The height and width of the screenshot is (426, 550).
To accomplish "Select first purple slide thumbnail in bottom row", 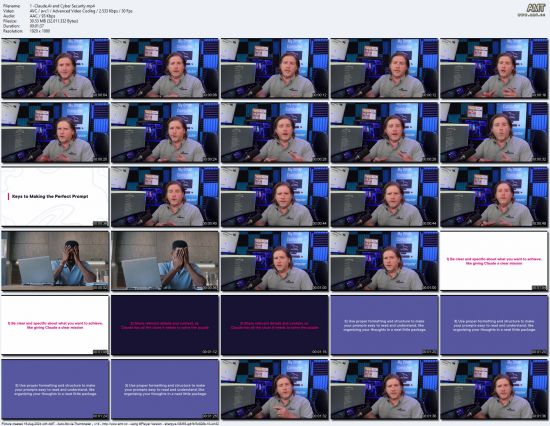I will pyautogui.click(x=55, y=389).
